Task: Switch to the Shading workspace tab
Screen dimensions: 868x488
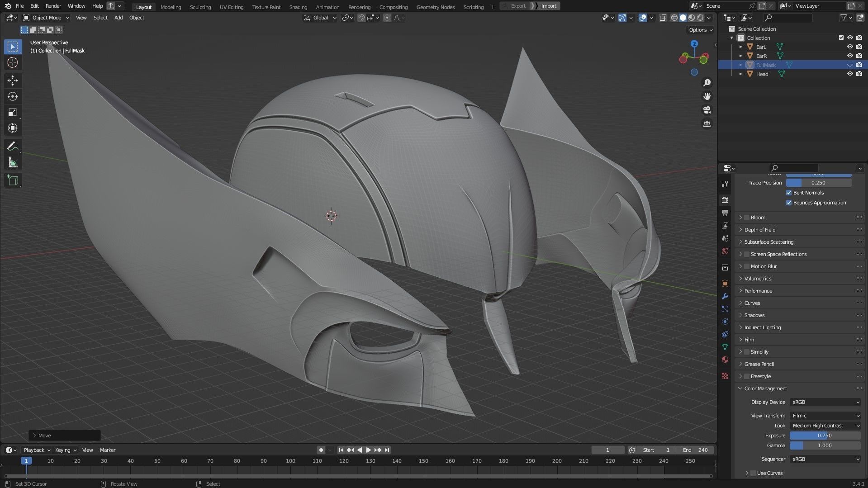Action: (x=298, y=7)
